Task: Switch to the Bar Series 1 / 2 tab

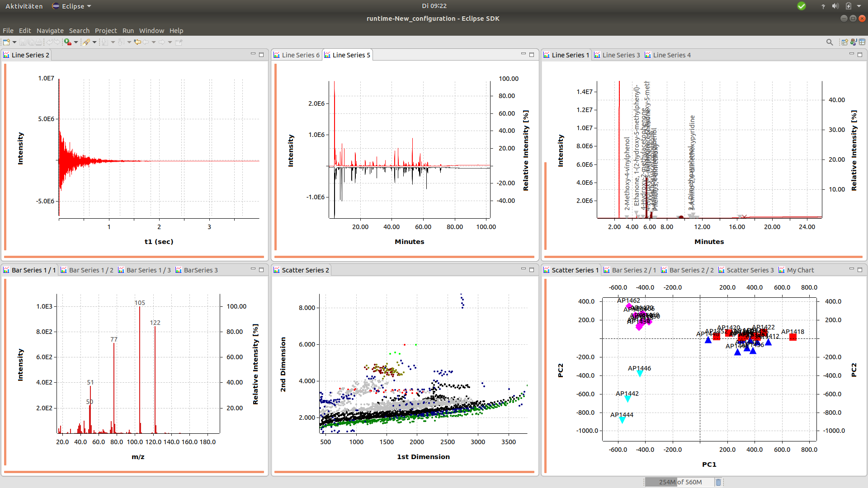Action: point(87,270)
